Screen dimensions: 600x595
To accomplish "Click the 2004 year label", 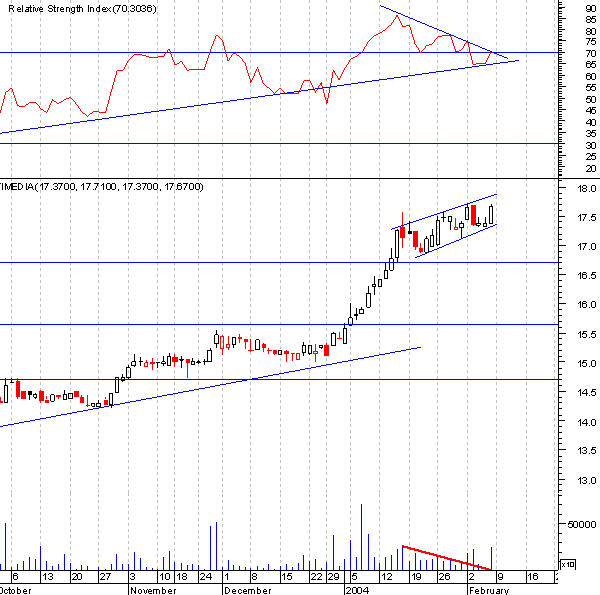I will 357,590.
